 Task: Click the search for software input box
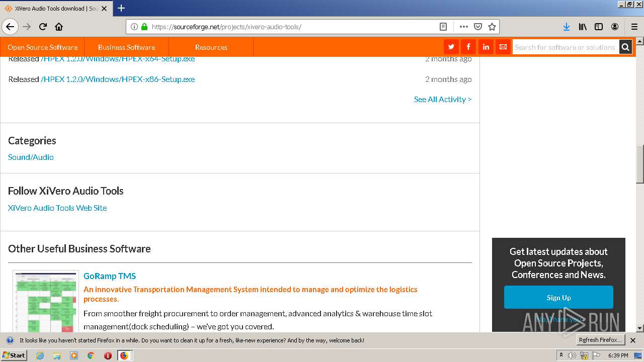click(566, 47)
